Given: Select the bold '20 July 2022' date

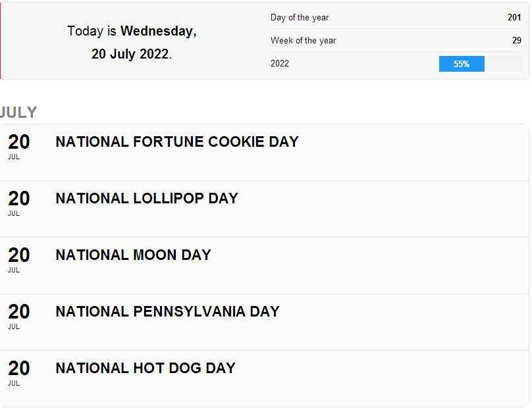Looking at the screenshot, I should click(x=130, y=54).
